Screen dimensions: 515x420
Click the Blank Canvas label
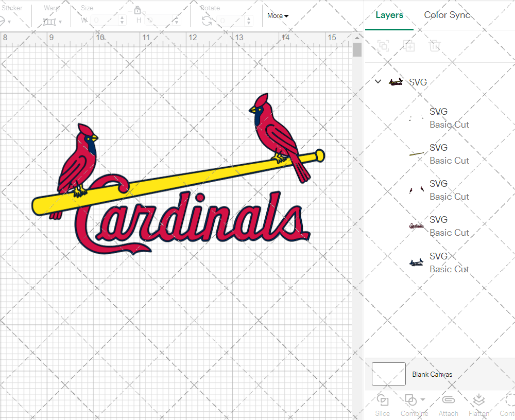(x=432, y=374)
